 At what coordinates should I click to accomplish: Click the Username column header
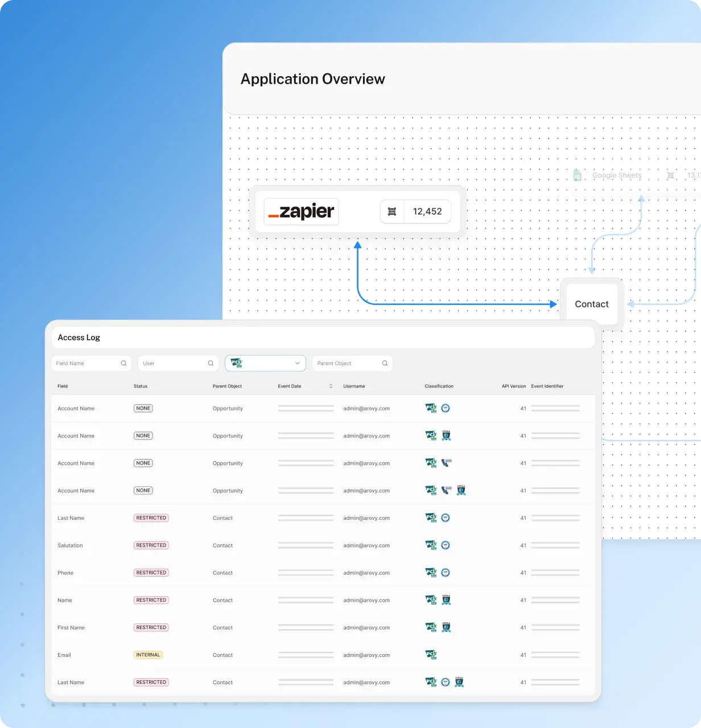point(354,386)
